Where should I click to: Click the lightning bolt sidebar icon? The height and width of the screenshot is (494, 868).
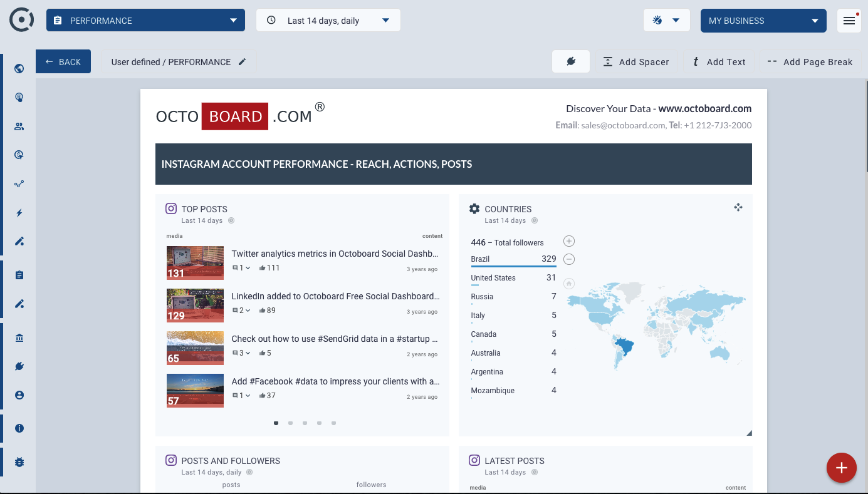tap(19, 213)
